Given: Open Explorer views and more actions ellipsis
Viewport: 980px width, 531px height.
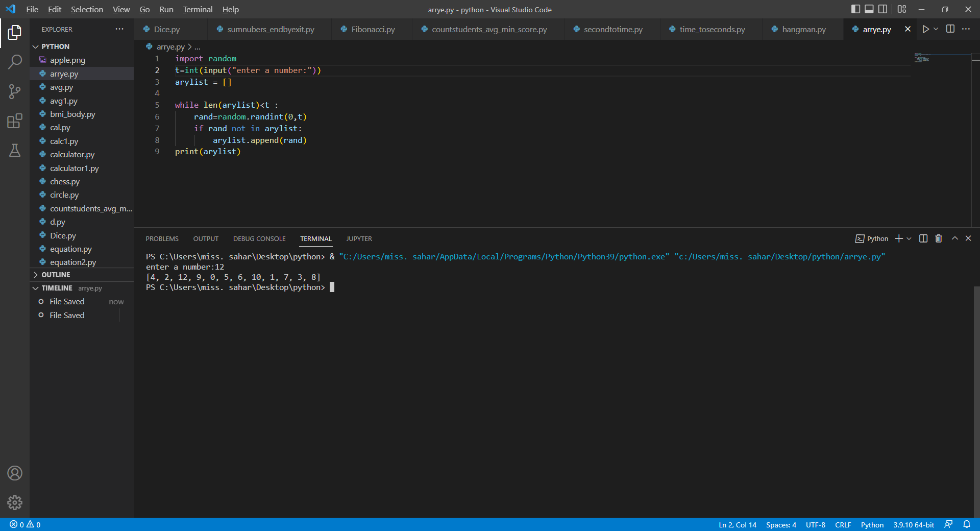Looking at the screenshot, I should click(x=119, y=29).
